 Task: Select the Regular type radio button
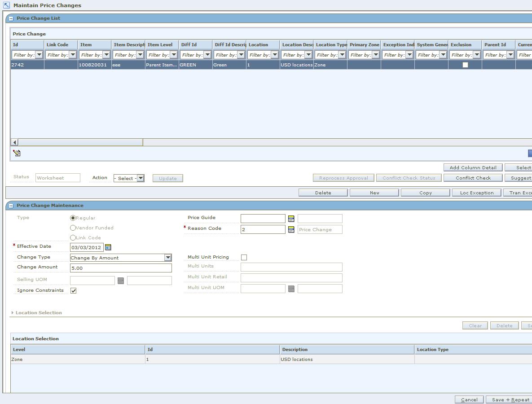[73, 218]
